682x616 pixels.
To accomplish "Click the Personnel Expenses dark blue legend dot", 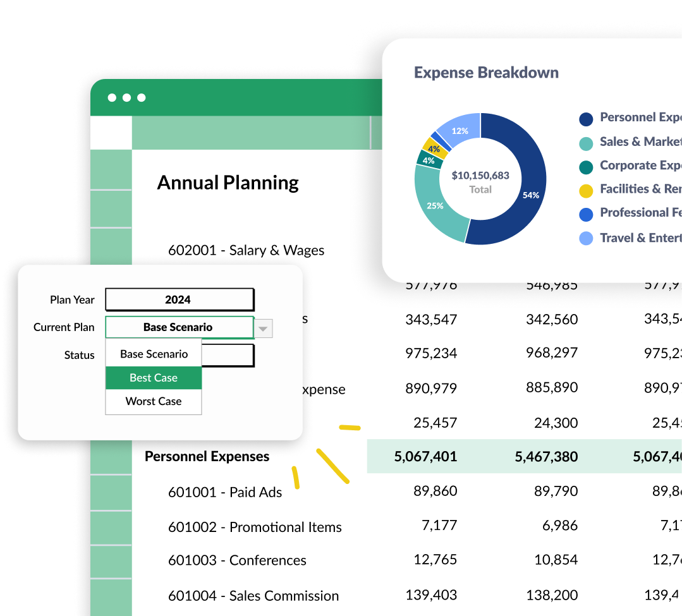I will point(586,119).
